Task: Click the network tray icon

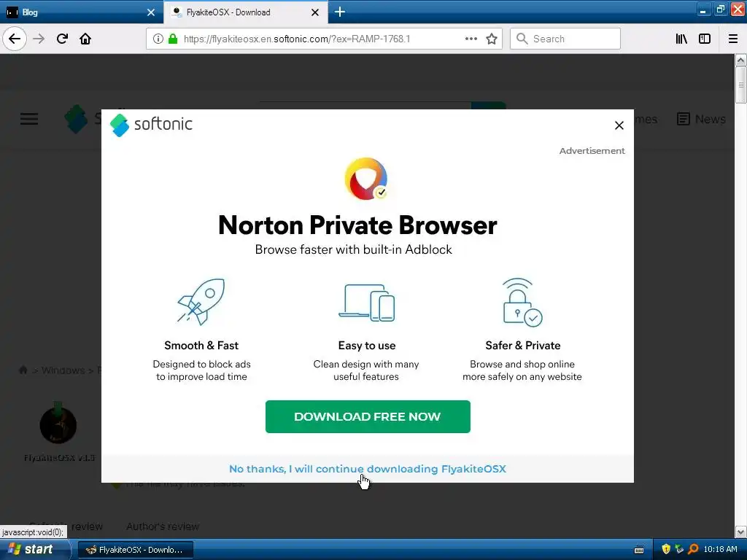Action: pos(679,549)
